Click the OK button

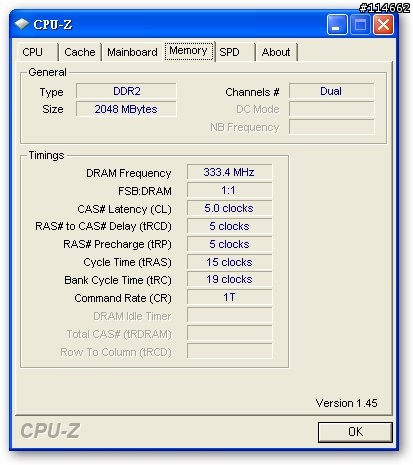pyautogui.click(x=355, y=432)
